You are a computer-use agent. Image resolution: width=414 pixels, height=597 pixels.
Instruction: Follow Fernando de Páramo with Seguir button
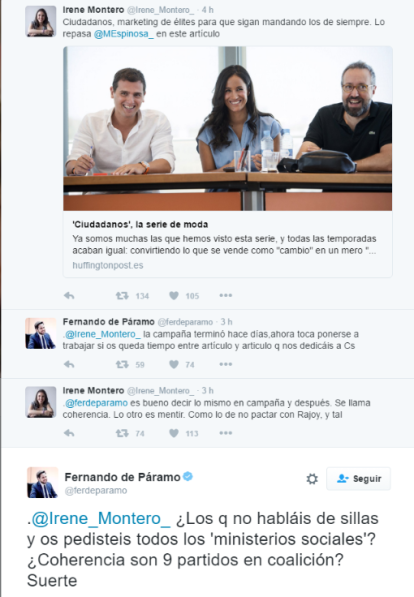[x=358, y=479]
